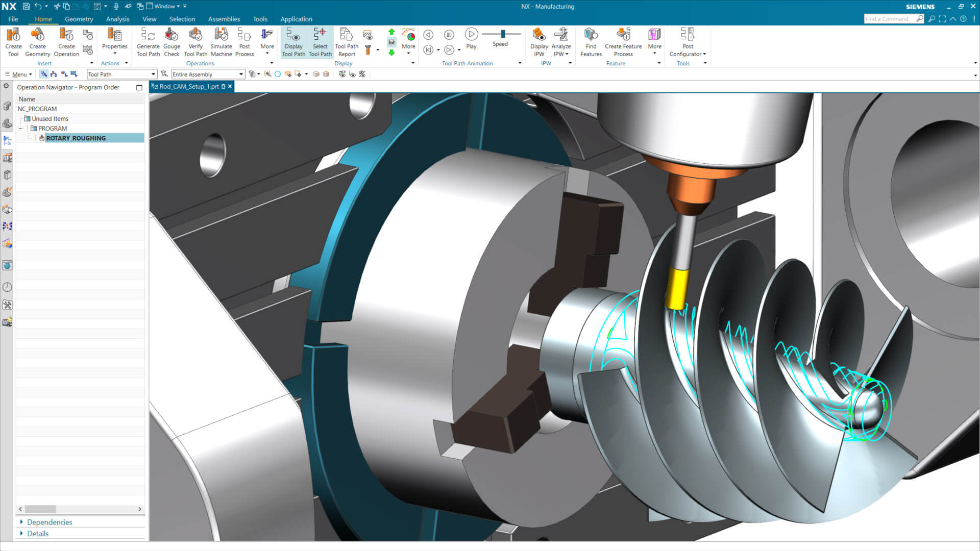Open the Assemblies menu
This screenshot has height=551, width=980.
pos(224,19)
